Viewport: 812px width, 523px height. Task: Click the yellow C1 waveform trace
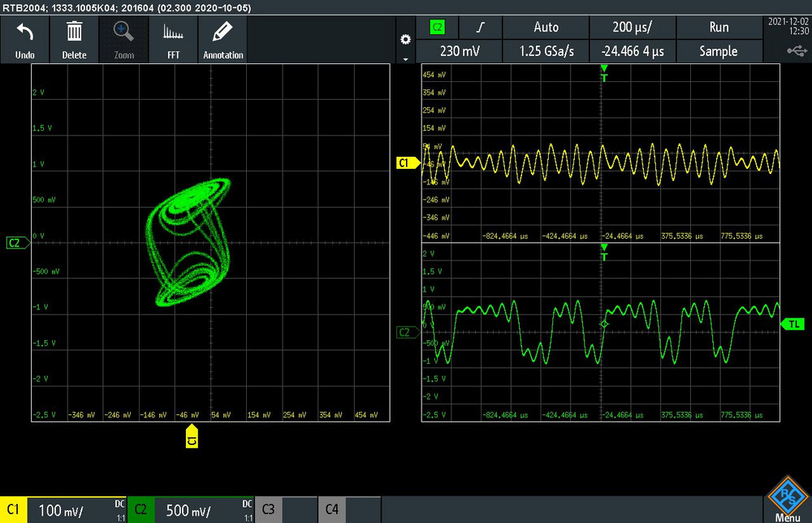pos(601,163)
